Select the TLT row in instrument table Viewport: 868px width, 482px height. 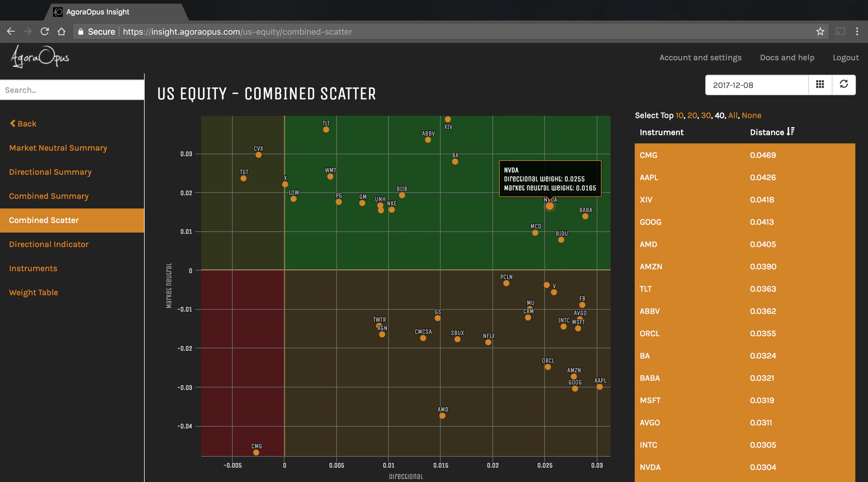(x=745, y=289)
